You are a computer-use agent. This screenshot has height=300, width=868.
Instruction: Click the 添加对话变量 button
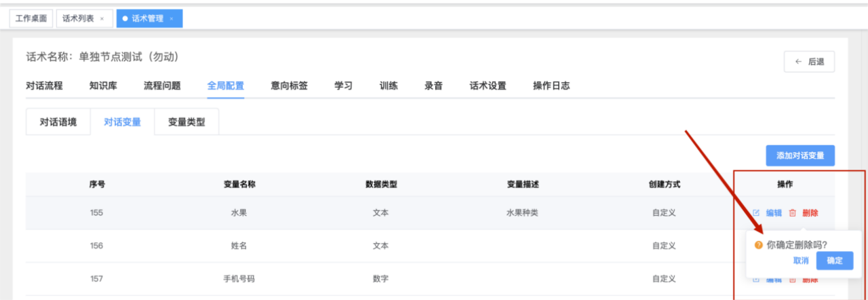click(x=800, y=155)
